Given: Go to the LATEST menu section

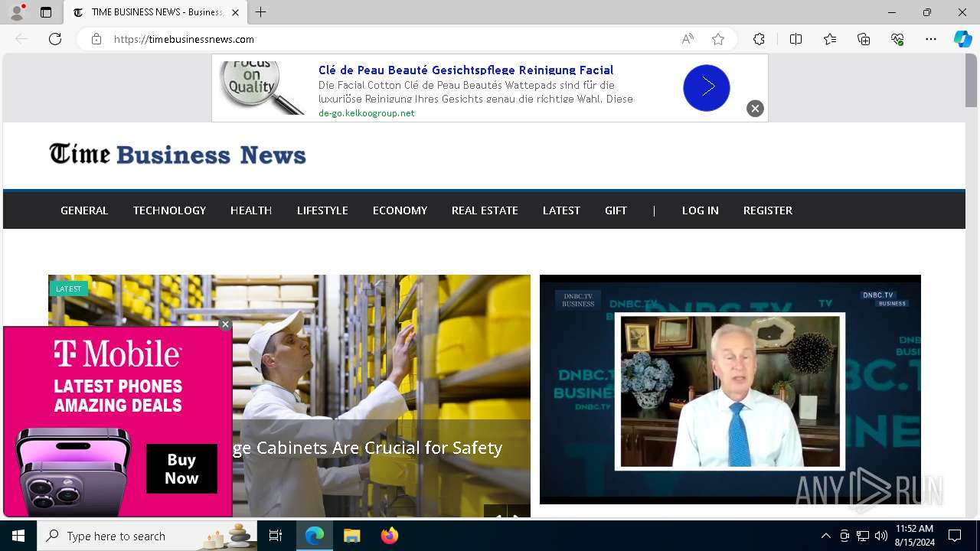Looking at the screenshot, I should (x=561, y=210).
